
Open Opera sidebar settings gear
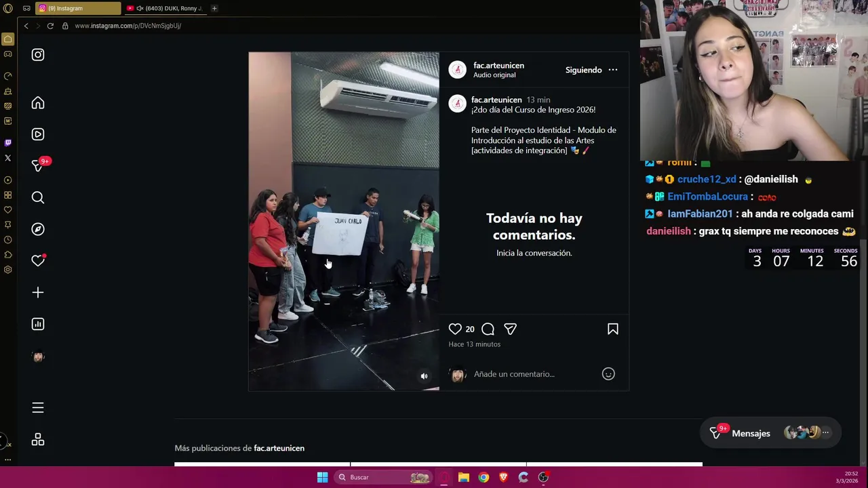[x=7, y=270]
